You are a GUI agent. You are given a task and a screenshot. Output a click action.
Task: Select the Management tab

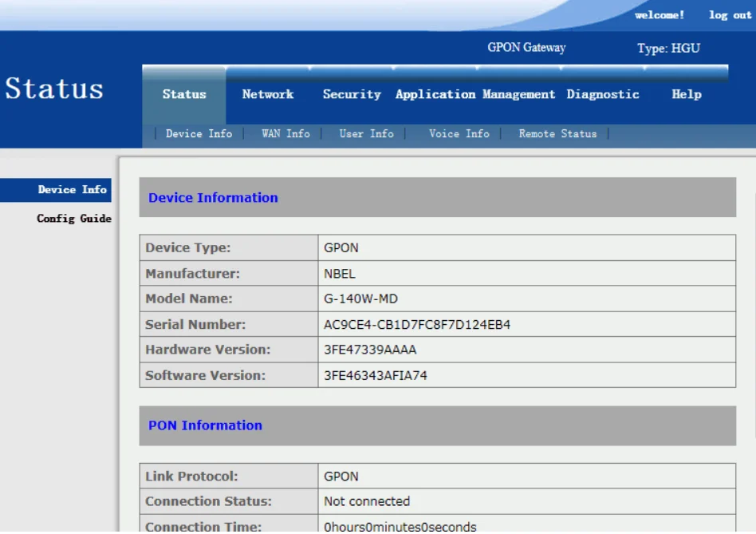tap(519, 94)
